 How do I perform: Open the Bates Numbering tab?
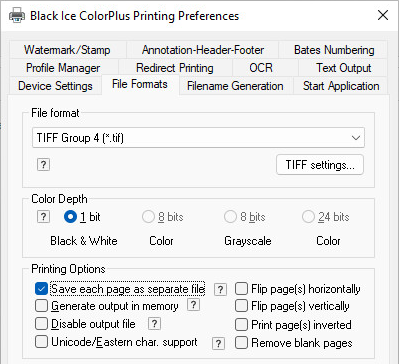click(334, 50)
